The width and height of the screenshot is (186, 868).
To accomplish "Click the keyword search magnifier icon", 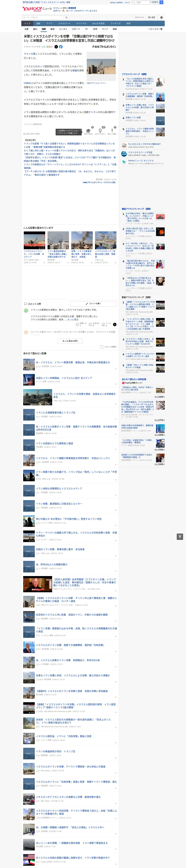I will coord(66,18).
